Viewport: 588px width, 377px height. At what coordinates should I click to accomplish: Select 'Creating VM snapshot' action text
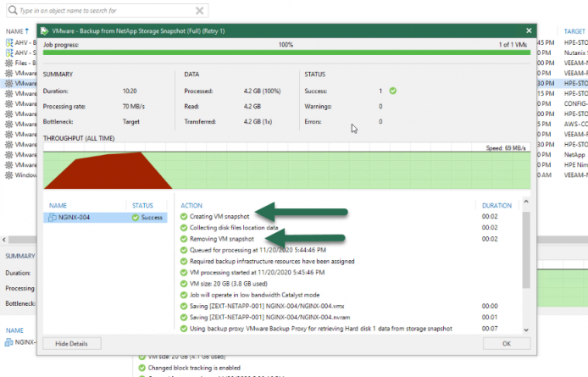pyautogui.click(x=219, y=216)
